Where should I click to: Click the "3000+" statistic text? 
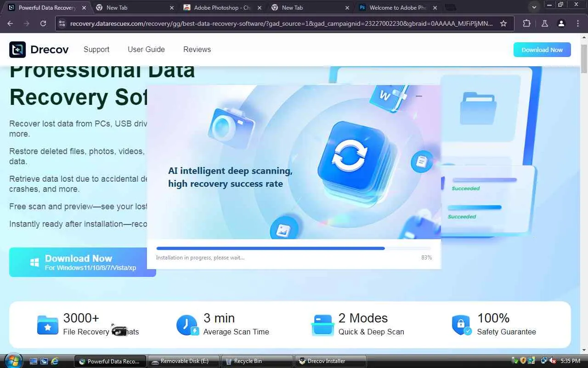click(x=81, y=318)
